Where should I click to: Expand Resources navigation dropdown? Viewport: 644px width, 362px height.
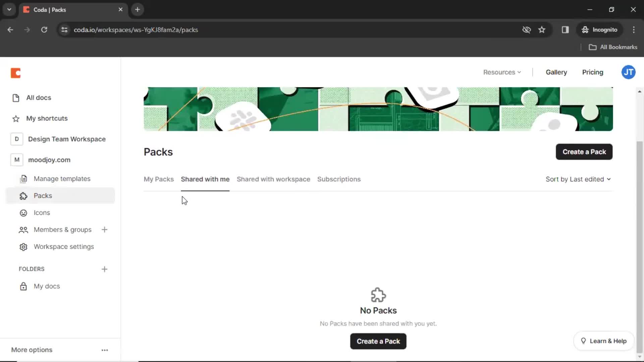[502, 72]
